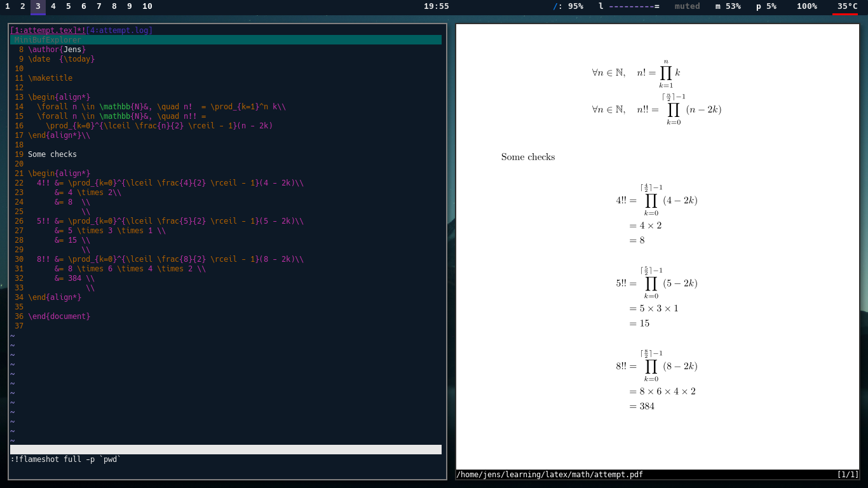Click \end{align*}\\ on line 17

click(x=59, y=135)
